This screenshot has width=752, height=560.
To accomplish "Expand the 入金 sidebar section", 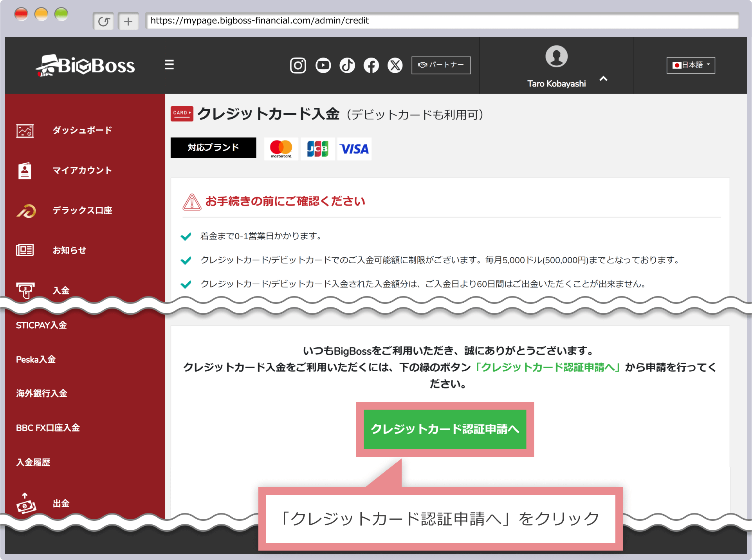I will click(61, 290).
